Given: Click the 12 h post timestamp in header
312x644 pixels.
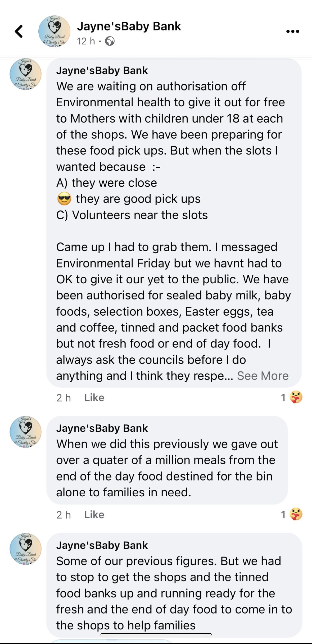Looking at the screenshot, I should pyautogui.click(x=86, y=41).
